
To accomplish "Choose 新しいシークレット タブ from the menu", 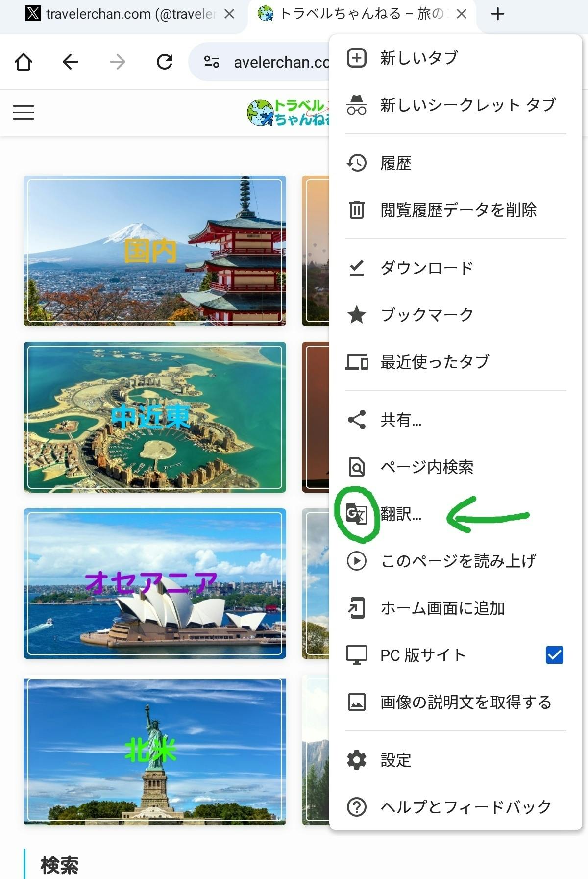I will point(456,105).
